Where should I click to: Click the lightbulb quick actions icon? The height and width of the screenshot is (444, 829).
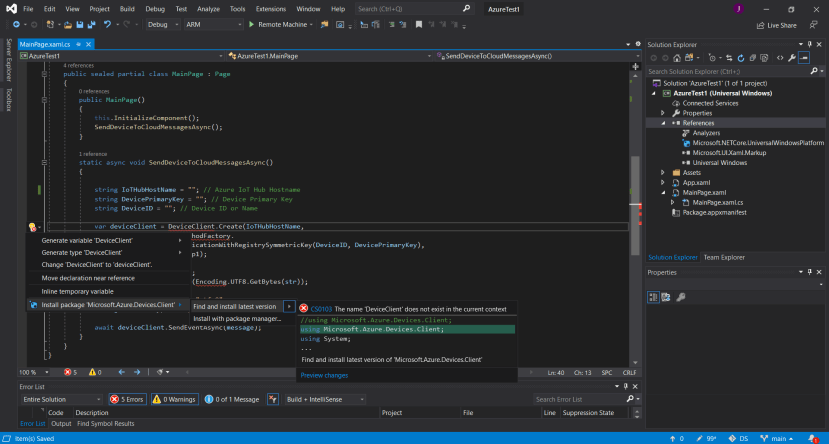point(32,227)
